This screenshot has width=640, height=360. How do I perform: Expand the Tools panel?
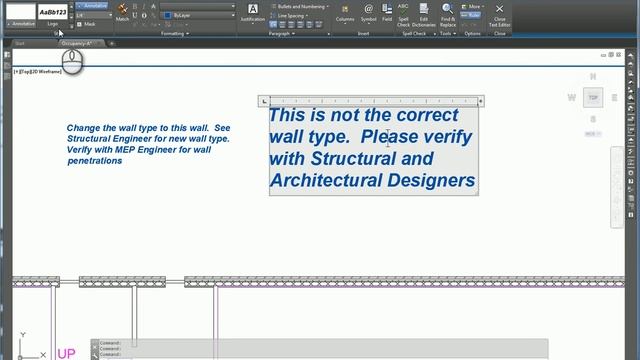coord(448,33)
